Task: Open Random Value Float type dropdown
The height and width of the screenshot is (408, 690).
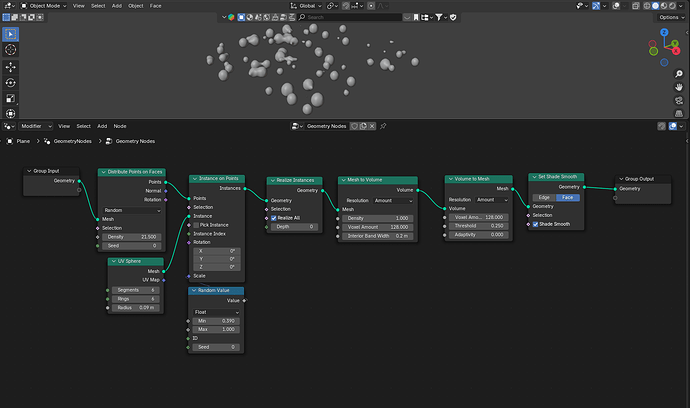Action: pyautogui.click(x=217, y=312)
